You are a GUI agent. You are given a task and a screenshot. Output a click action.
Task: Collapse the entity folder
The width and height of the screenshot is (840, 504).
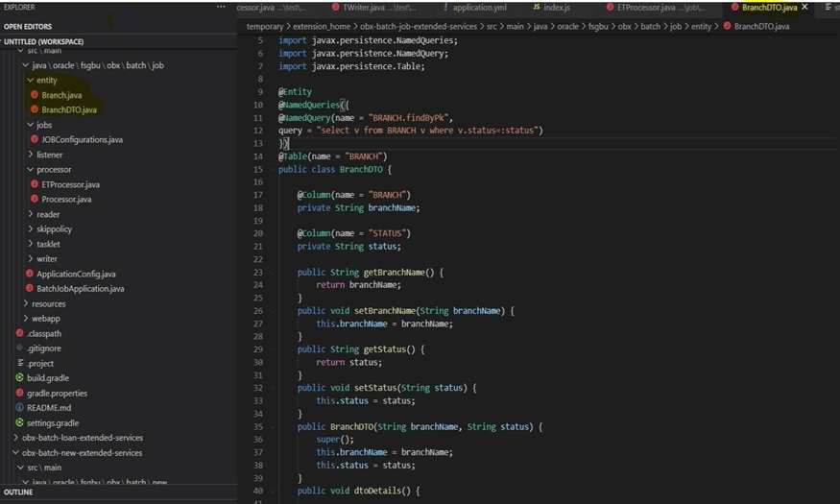(30, 80)
